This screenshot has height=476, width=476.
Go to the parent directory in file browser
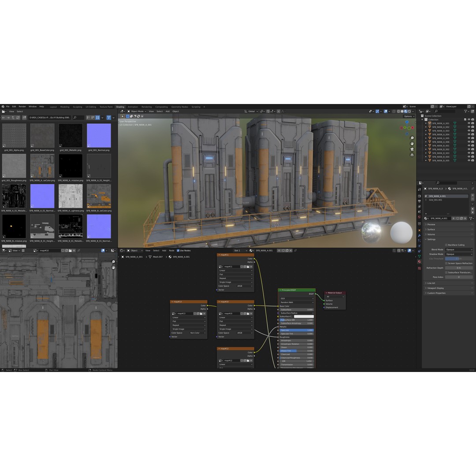click(x=13, y=118)
